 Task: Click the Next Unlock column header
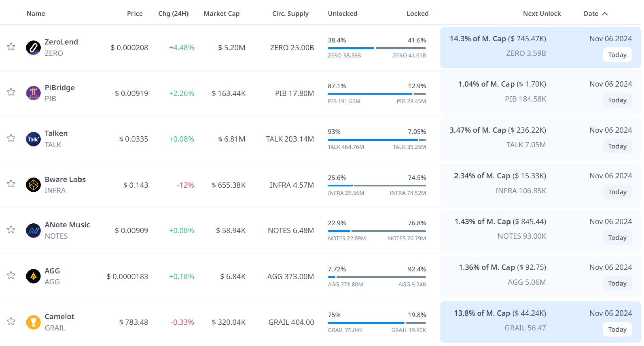pyautogui.click(x=541, y=14)
